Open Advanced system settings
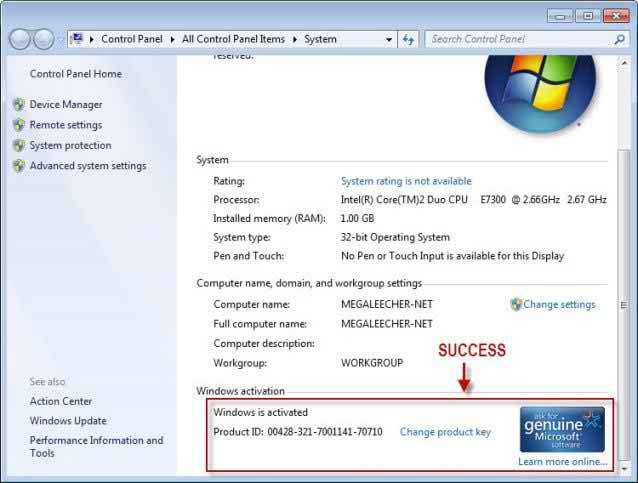This screenshot has width=638, height=483. click(x=88, y=166)
